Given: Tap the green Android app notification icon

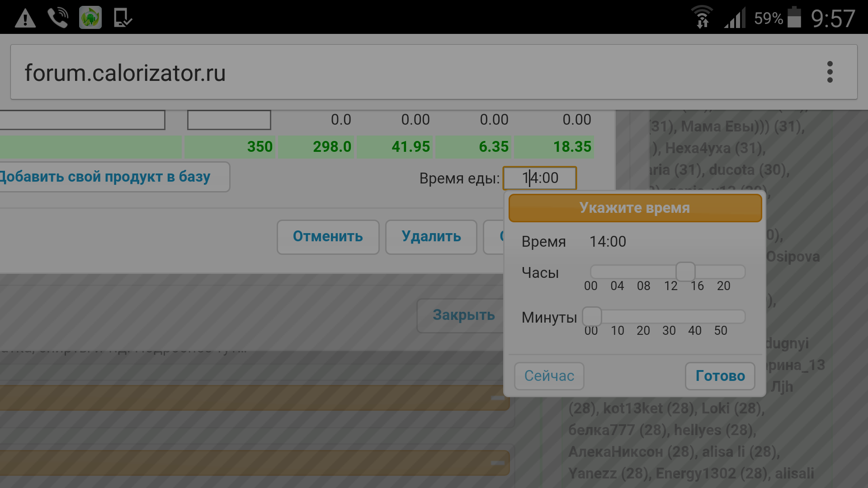Looking at the screenshot, I should point(90,18).
